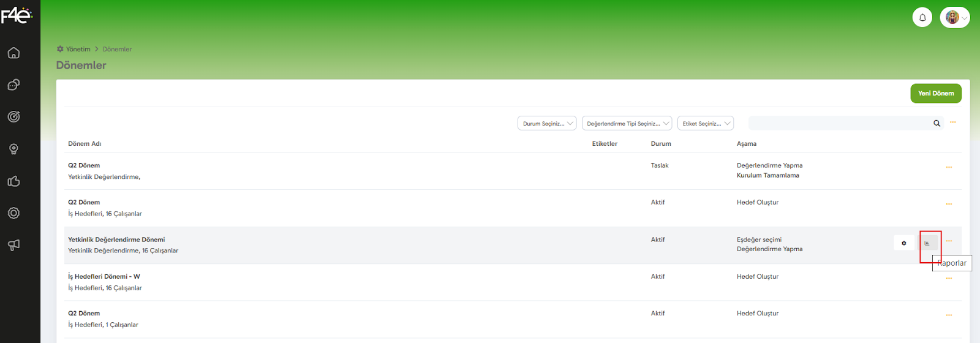Click the Yönetim breadcrumb link

click(78, 49)
